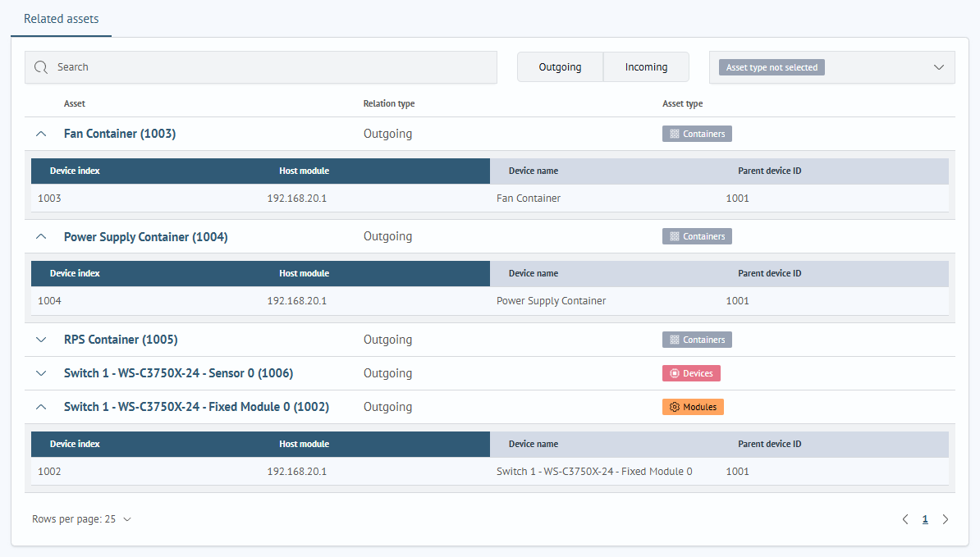
Task: Click Outgoing relation of Sensor 0 row
Action: 387,373
